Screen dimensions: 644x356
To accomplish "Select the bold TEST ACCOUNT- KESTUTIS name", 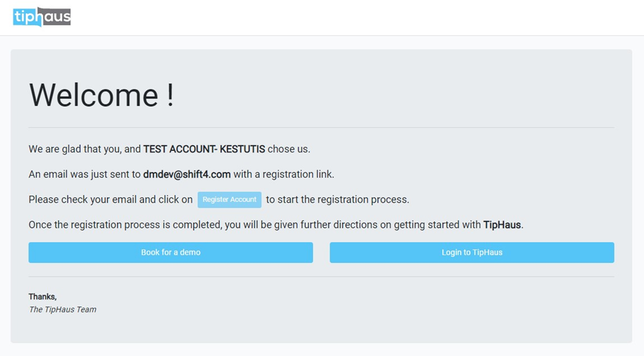I will (204, 149).
